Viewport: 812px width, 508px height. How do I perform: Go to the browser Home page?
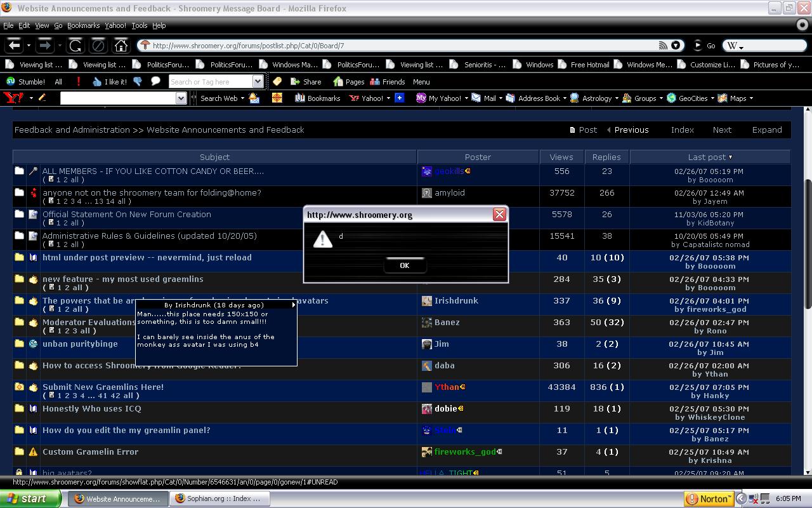[x=121, y=46]
